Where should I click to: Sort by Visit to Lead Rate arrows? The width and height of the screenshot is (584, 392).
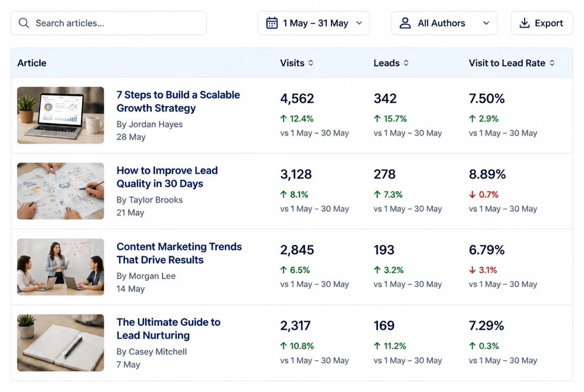[x=552, y=63]
